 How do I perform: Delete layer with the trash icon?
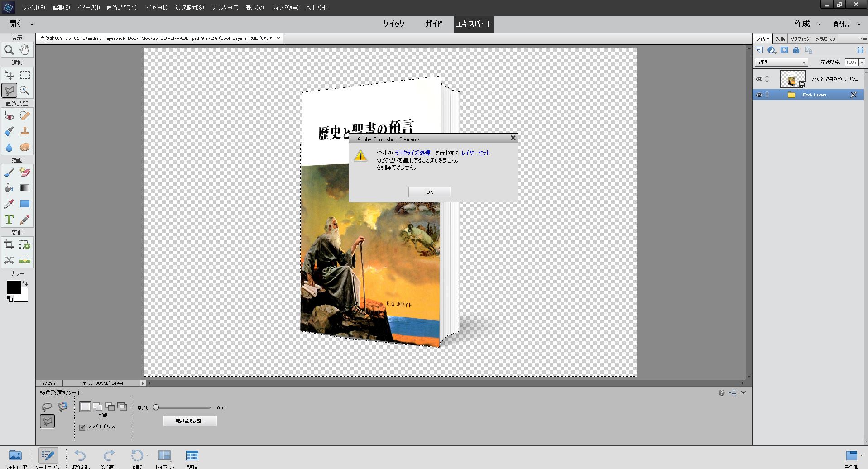(860, 50)
